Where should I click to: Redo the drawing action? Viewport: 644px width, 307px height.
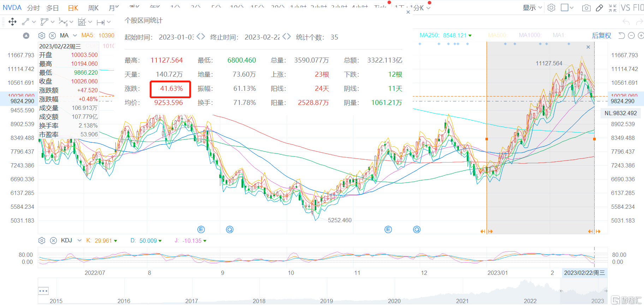pos(639,22)
